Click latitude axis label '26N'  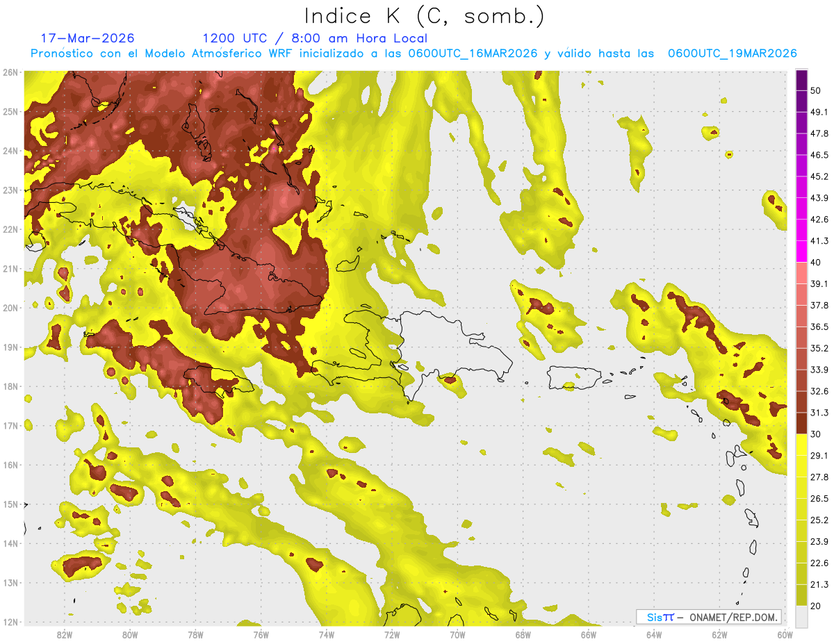pyautogui.click(x=11, y=72)
